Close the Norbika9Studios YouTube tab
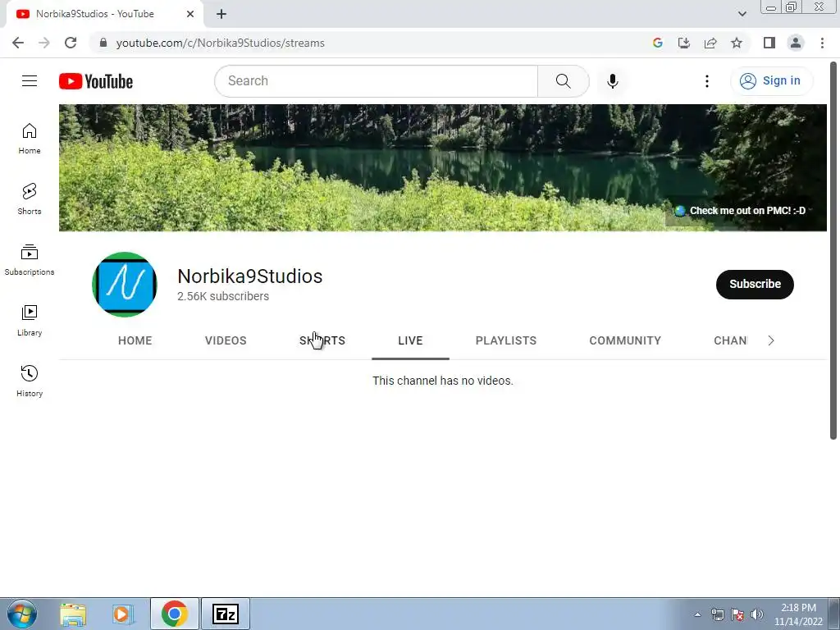840x630 pixels. [x=190, y=14]
